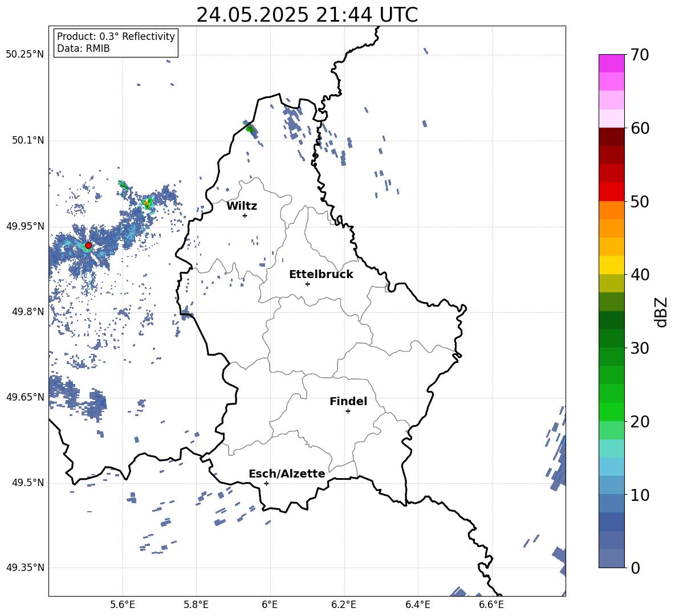675x616 pixels.
Task: Click the 'Data: RMIB' text
Action: click(83, 48)
